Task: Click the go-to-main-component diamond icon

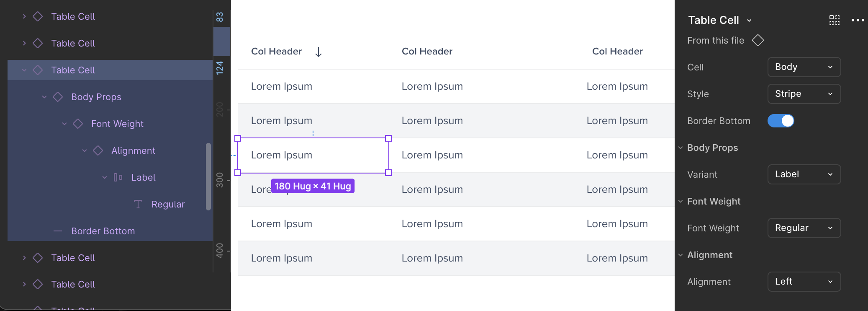Action: [758, 40]
